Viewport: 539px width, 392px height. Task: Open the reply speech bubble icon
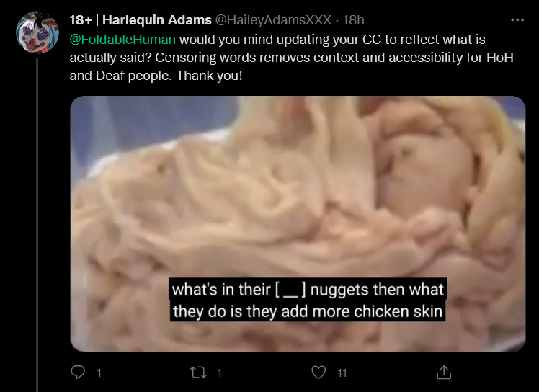(78, 372)
